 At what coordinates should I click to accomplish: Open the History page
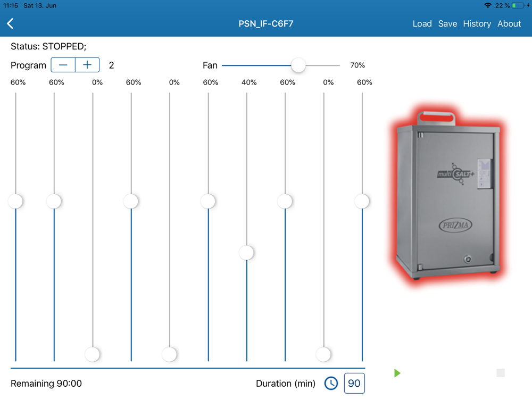[x=477, y=24]
